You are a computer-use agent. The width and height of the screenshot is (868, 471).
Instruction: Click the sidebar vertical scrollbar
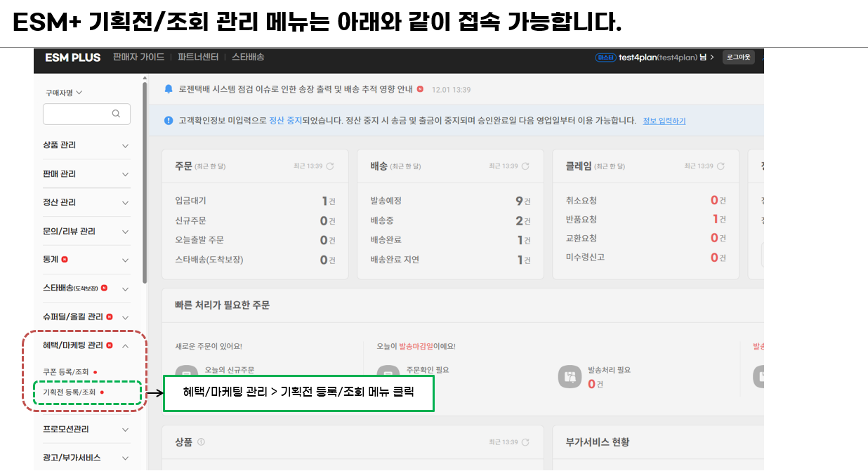(145, 183)
